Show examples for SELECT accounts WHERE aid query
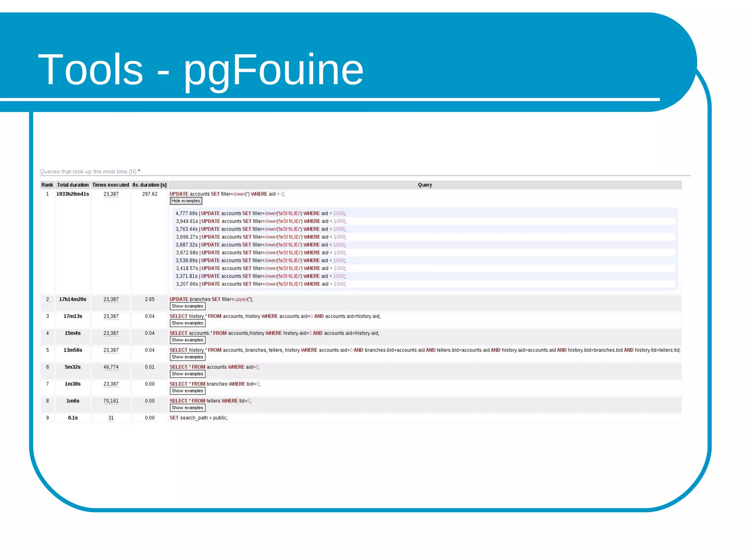Viewport: 747px width, 560px height. [187, 374]
